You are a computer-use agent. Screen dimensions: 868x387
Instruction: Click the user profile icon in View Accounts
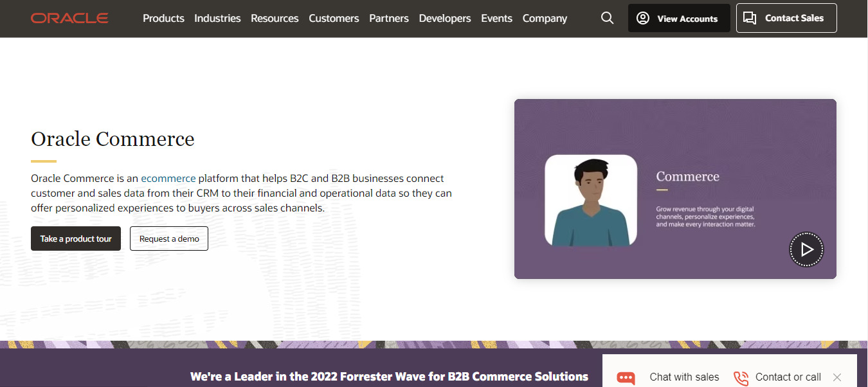(x=642, y=18)
